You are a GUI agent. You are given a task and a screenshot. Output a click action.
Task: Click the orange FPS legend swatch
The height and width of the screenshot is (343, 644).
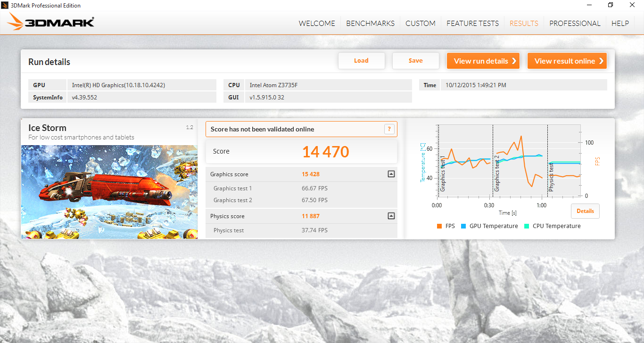(439, 226)
